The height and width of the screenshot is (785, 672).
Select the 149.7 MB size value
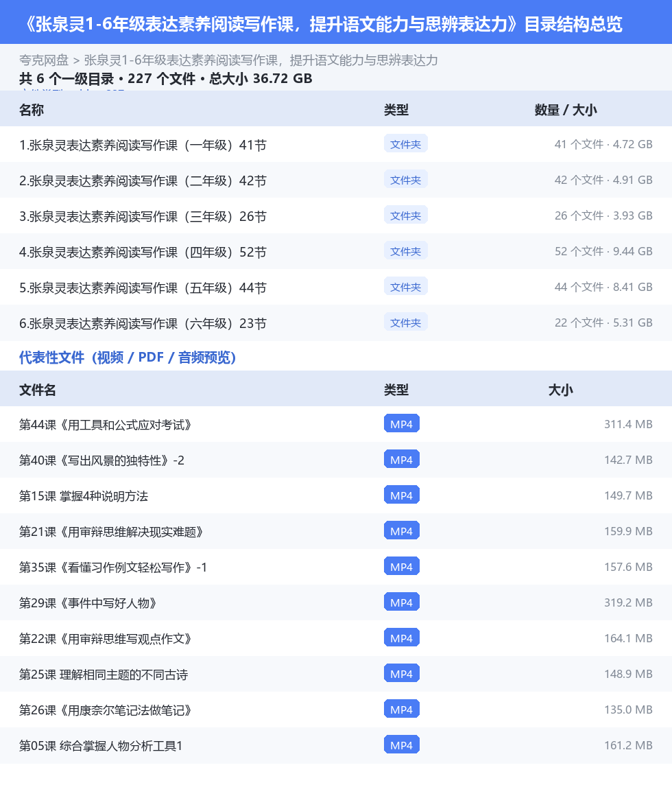(x=629, y=495)
